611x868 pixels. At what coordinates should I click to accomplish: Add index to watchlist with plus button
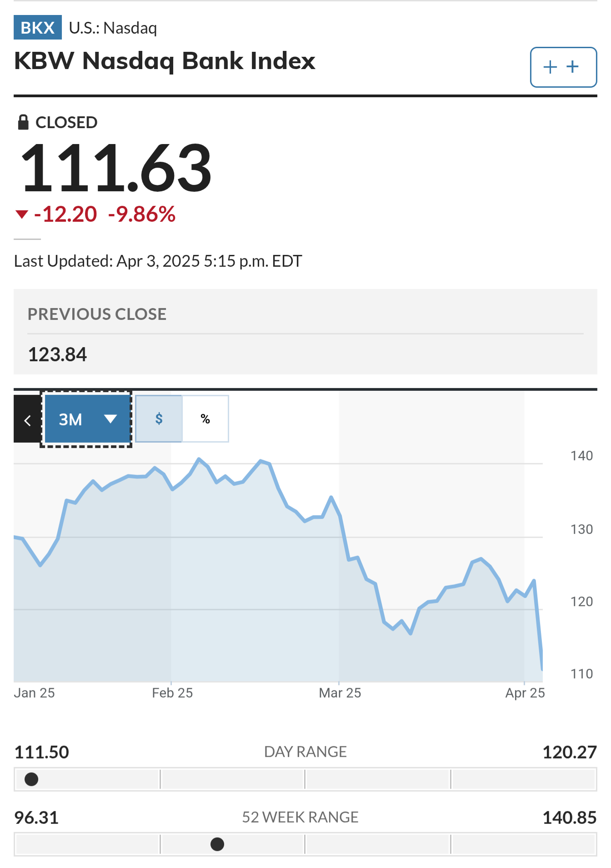563,67
